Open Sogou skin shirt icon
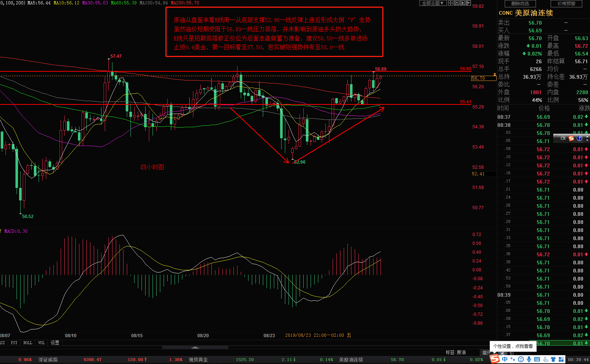 [x=553, y=359]
